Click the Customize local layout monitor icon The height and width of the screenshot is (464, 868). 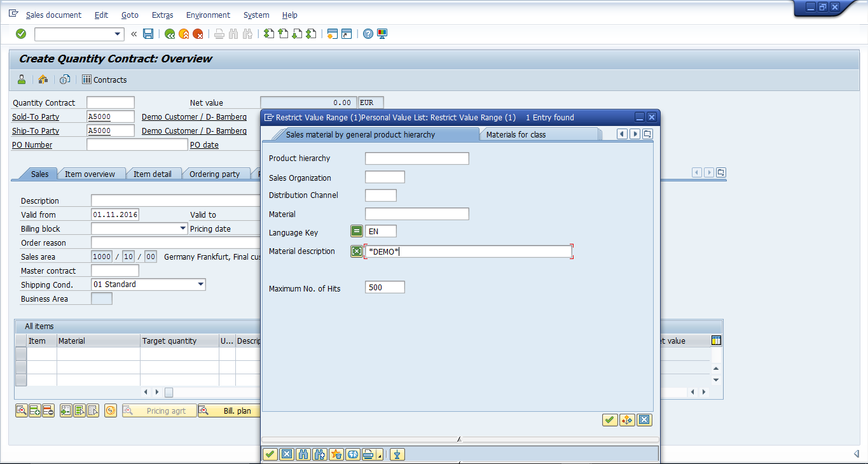(382, 34)
